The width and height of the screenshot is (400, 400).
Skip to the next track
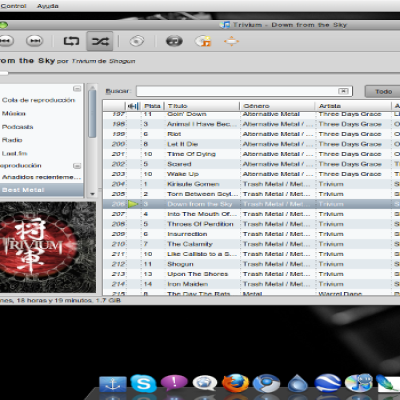tap(34, 41)
